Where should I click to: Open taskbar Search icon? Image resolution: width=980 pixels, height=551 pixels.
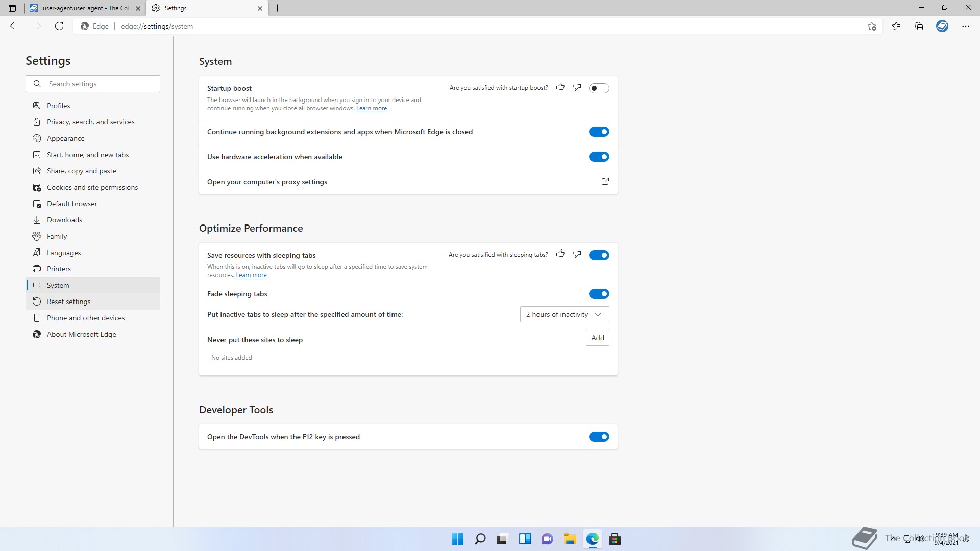pos(480,539)
